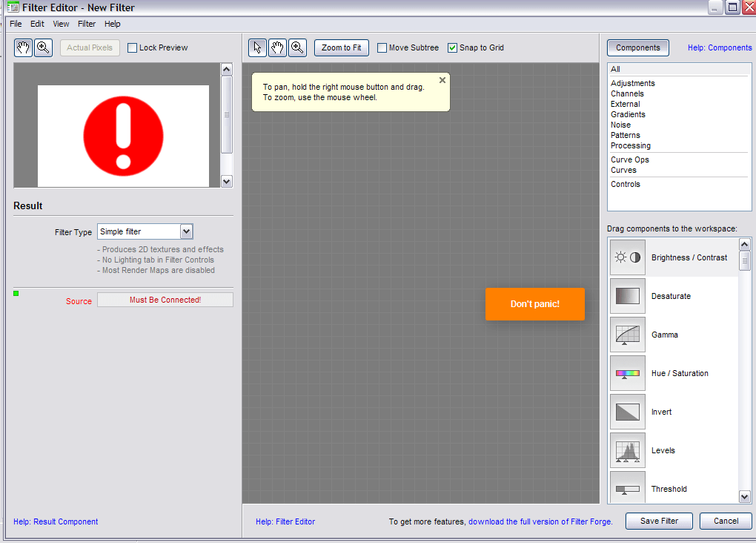Select the workspace zoom magnifier tool

pos(297,47)
